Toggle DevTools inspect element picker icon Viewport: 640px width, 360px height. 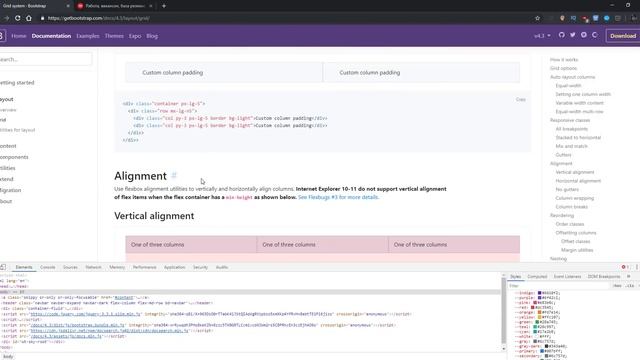3,267
